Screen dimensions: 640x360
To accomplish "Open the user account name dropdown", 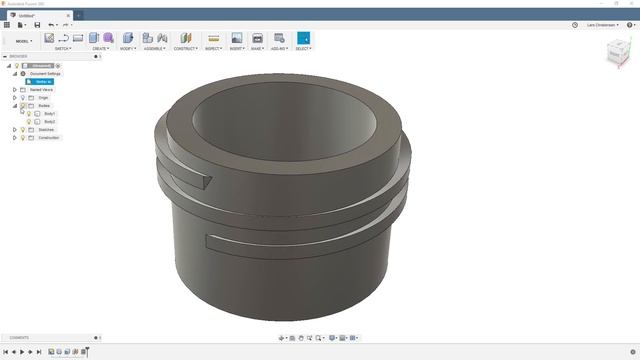I will click(x=602, y=25).
